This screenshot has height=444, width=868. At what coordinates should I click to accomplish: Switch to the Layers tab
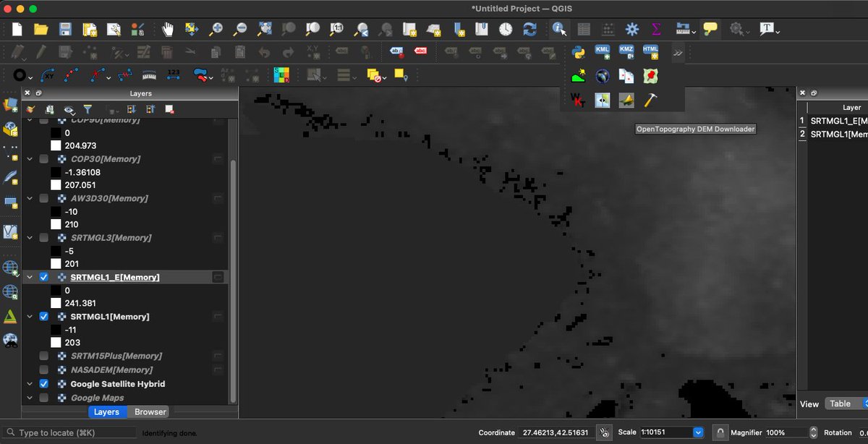coord(106,411)
